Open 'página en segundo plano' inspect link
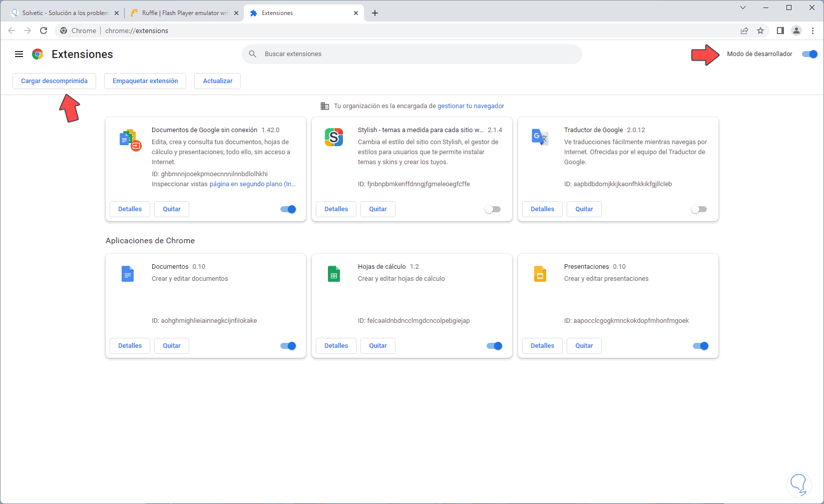Screen dimensions: 824x504 tap(252, 184)
